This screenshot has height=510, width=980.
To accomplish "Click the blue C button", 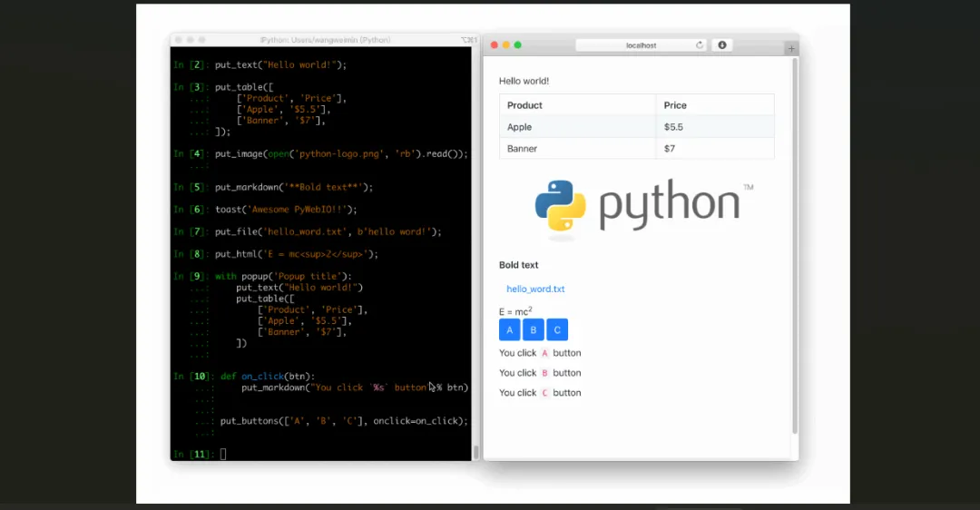I will coord(557,330).
